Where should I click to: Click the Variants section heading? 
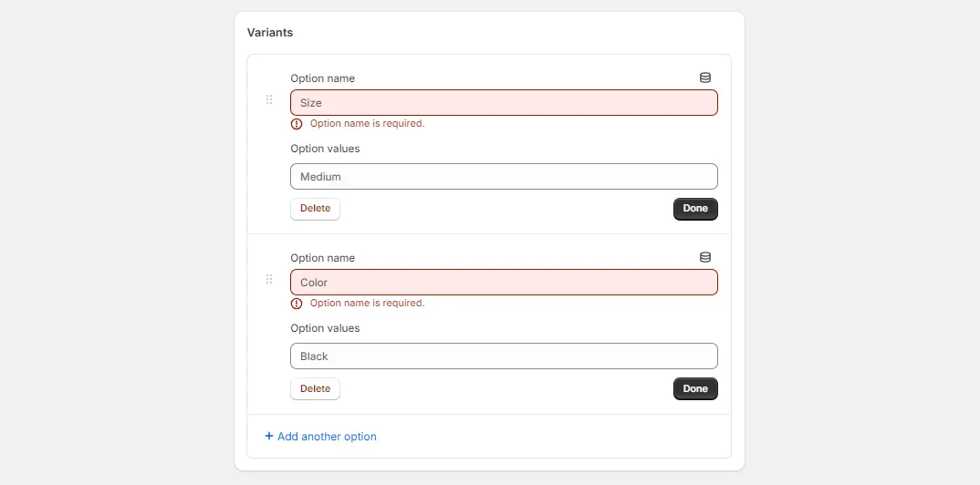tap(270, 33)
